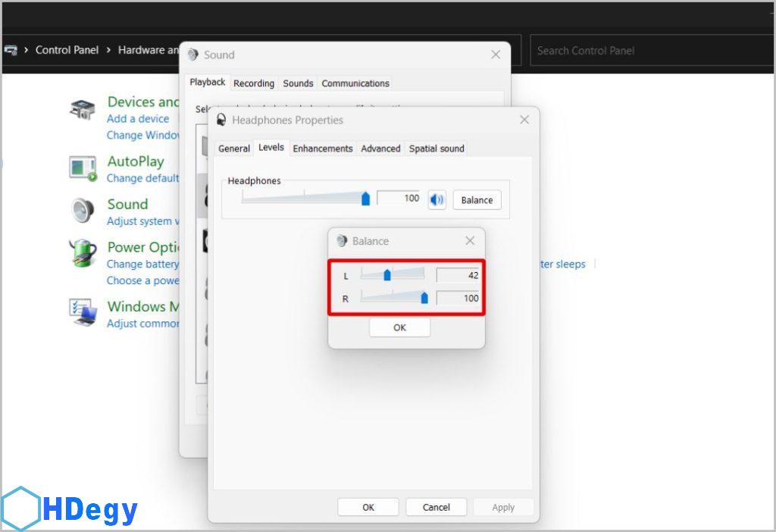Click the Windows Mobility Center icon
The width and height of the screenshot is (776, 532).
(x=83, y=311)
